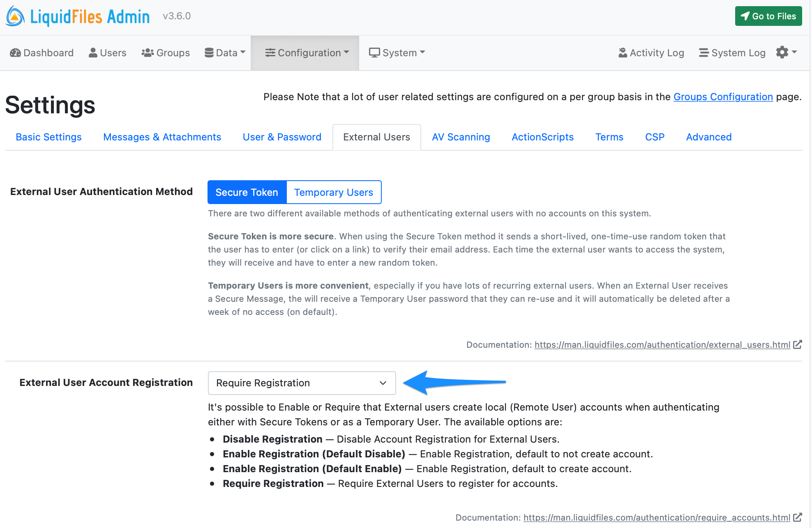Image resolution: width=812 pixels, height=528 pixels.
Task: Open the External User Account Registration dropdown
Action: click(x=302, y=383)
